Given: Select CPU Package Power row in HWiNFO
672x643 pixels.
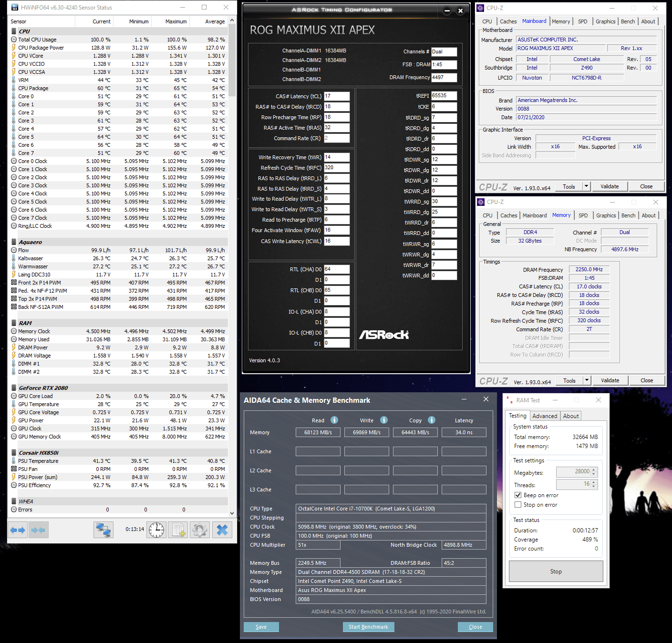Looking at the screenshot, I should [118, 48].
